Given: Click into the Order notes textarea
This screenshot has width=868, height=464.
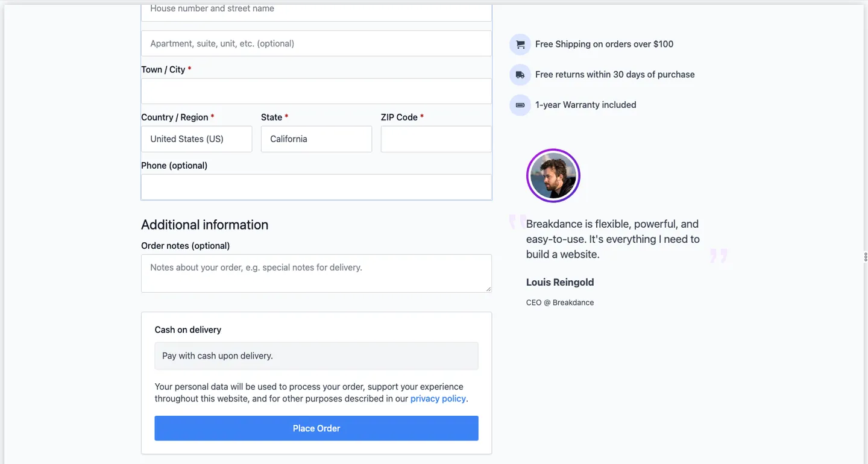Looking at the screenshot, I should coord(316,274).
